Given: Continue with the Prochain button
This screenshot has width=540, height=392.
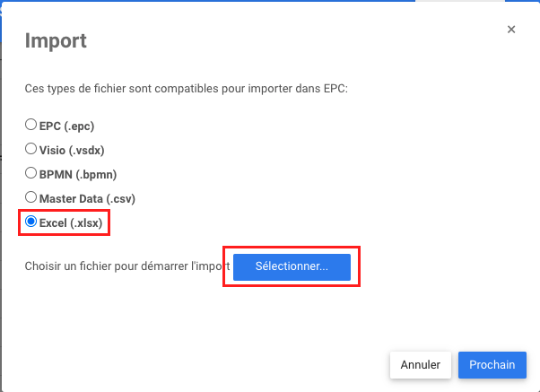Looking at the screenshot, I should [x=492, y=365].
